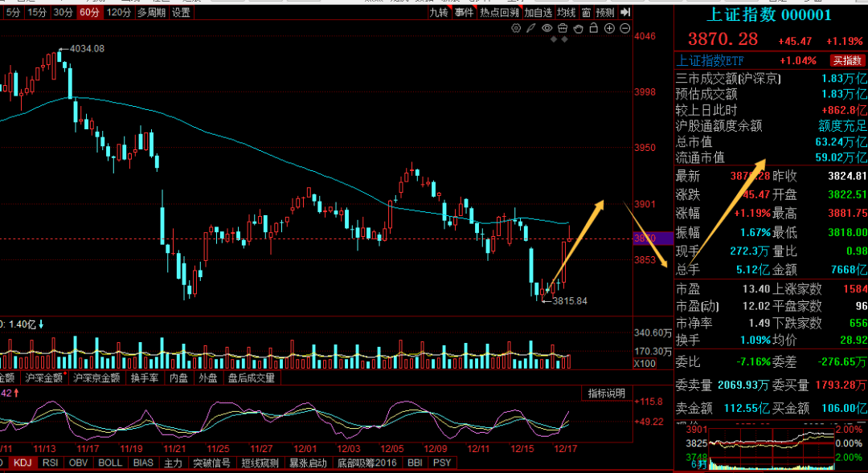Zoom out chart with minus icon

pos(624,28)
